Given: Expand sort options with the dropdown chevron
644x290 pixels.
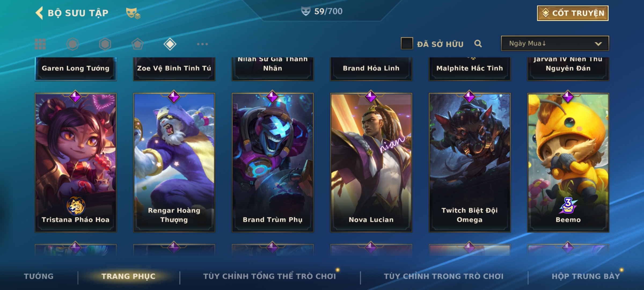Looking at the screenshot, I should coord(598,44).
